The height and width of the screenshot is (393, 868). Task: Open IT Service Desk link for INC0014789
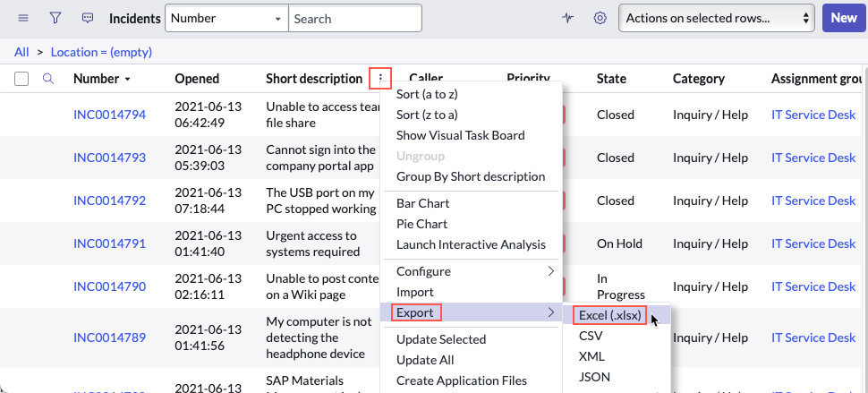pos(813,337)
